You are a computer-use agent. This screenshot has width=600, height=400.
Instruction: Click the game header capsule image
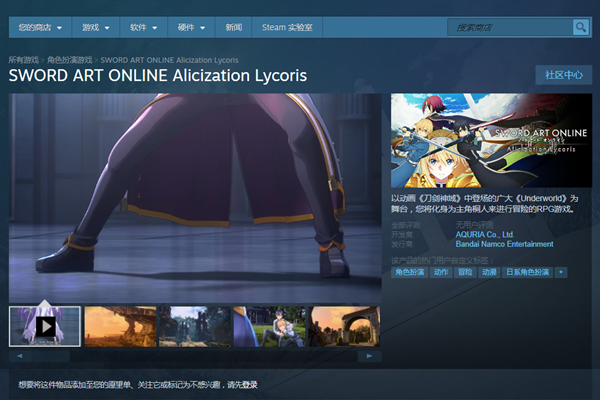click(491, 140)
